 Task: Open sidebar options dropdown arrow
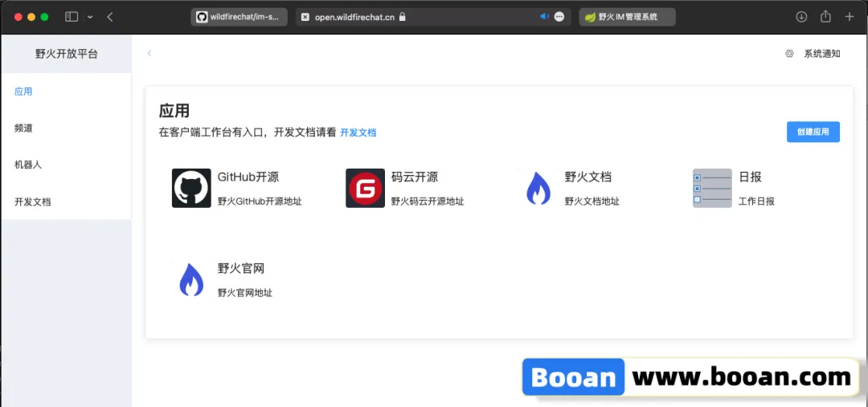coord(90,17)
